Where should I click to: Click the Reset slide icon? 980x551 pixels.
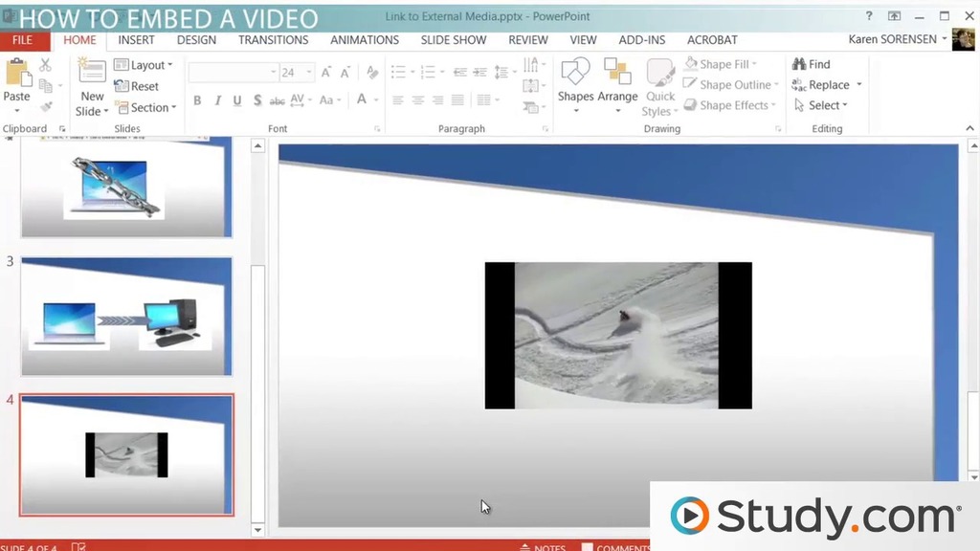point(122,86)
